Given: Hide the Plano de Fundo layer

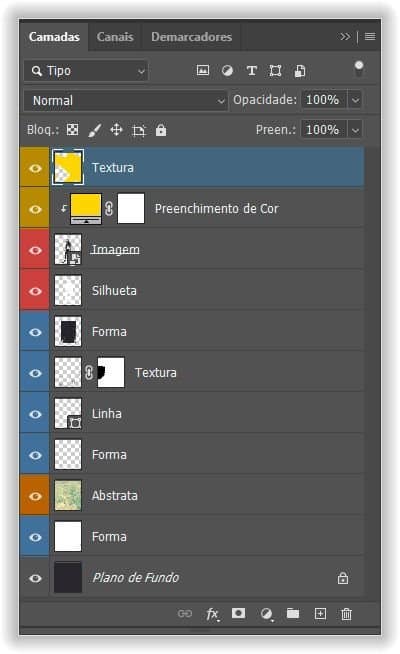Looking at the screenshot, I should pos(35,579).
